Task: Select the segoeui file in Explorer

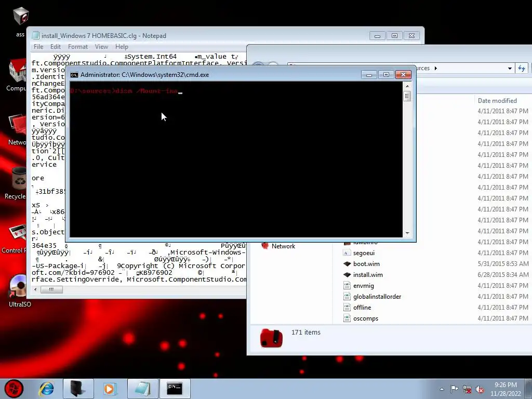Action: point(359,253)
